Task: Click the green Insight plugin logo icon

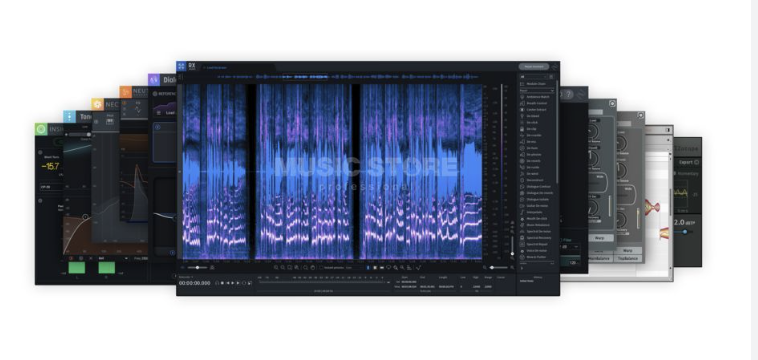Action: pos(41,129)
